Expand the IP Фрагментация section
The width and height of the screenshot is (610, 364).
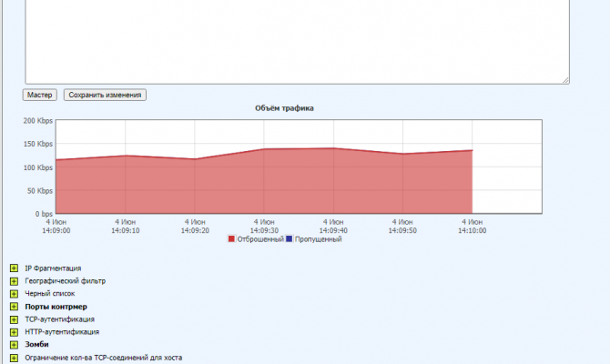click(x=14, y=268)
